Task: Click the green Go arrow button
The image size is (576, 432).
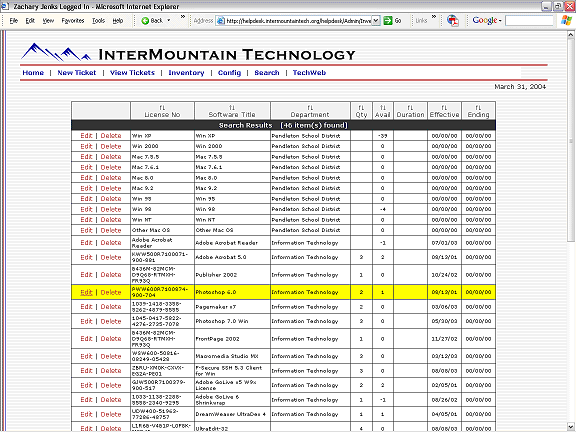Action: tap(388, 21)
